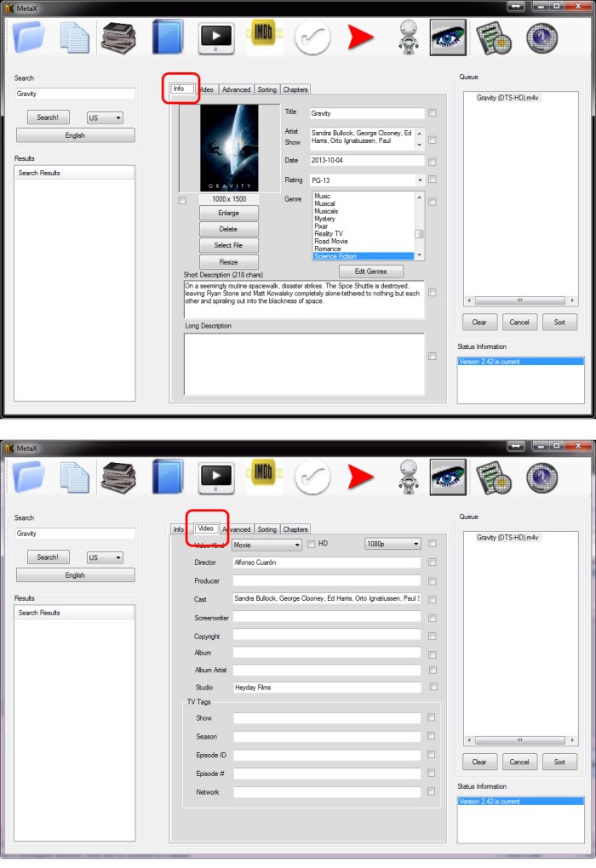
Task: Click the Search! button in the Info-tab window
Action: pos(48,117)
